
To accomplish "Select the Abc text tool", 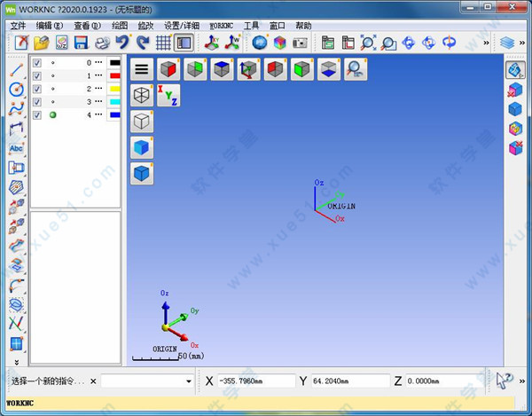I will 16,148.
